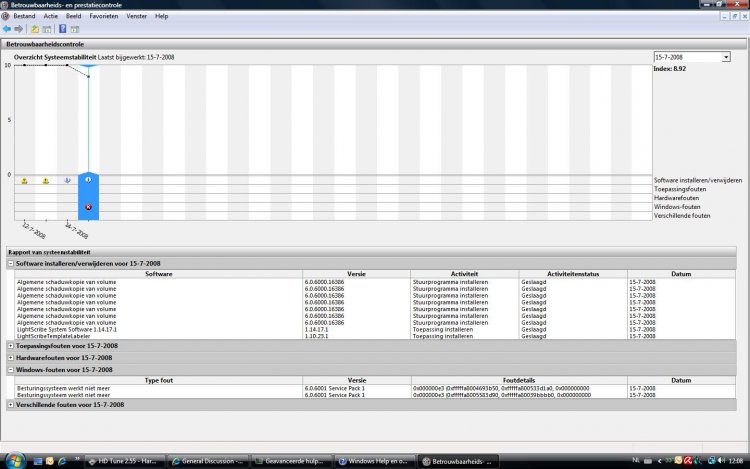Click the red Windows failure icon in chart

[89, 207]
